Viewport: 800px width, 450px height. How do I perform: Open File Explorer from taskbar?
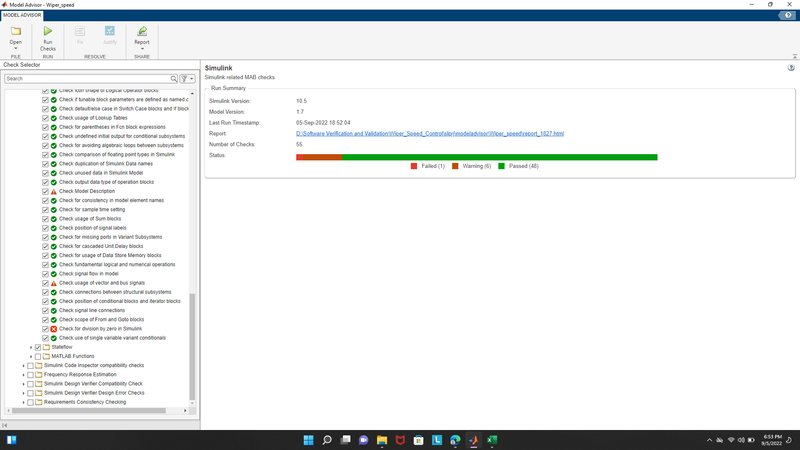point(382,440)
